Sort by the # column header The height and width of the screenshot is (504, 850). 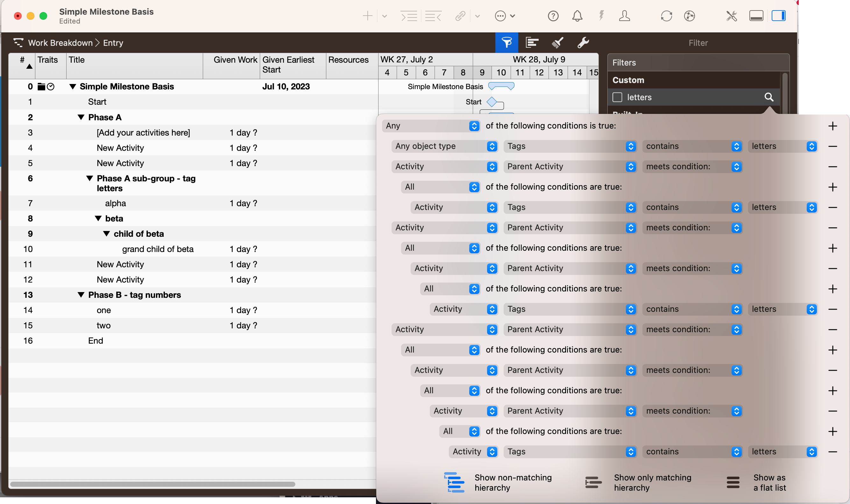point(22,66)
